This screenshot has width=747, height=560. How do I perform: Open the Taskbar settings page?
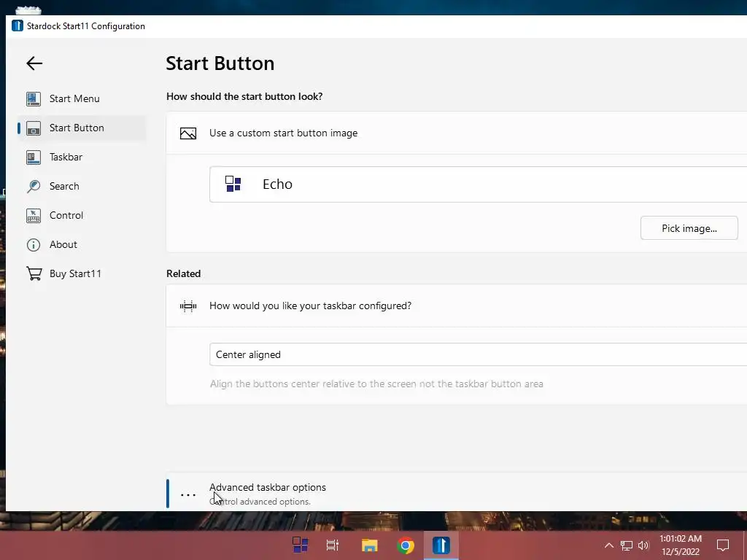[x=82, y=157]
